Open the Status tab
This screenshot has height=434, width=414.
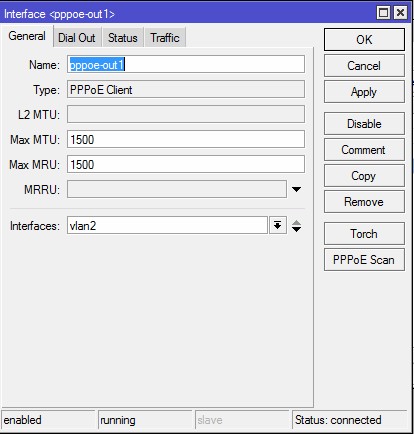point(122,38)
